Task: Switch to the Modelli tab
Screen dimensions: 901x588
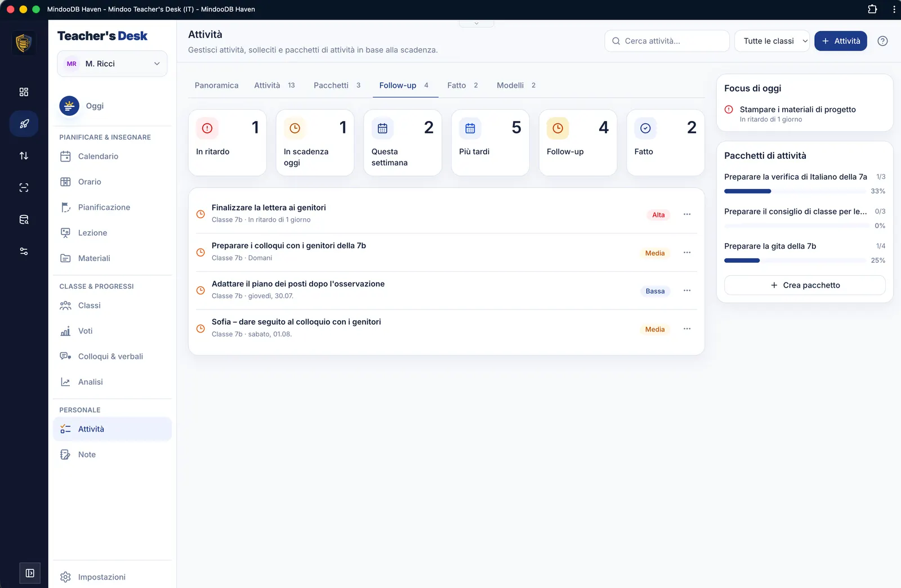Action: pyautogui.click(x=516, y=86)
